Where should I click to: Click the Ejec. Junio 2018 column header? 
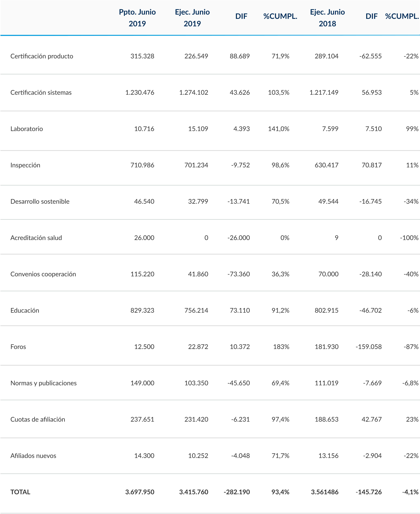click(x=327, y=18)
